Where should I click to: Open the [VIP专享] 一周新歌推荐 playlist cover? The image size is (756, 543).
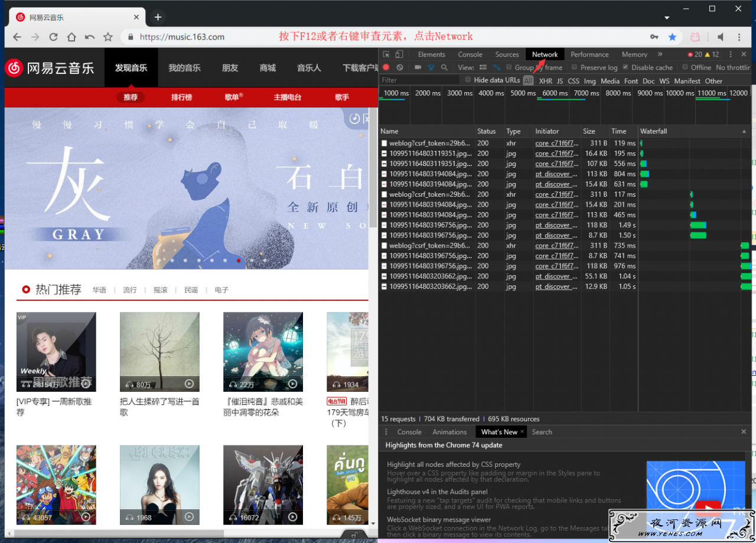point(56,352)
